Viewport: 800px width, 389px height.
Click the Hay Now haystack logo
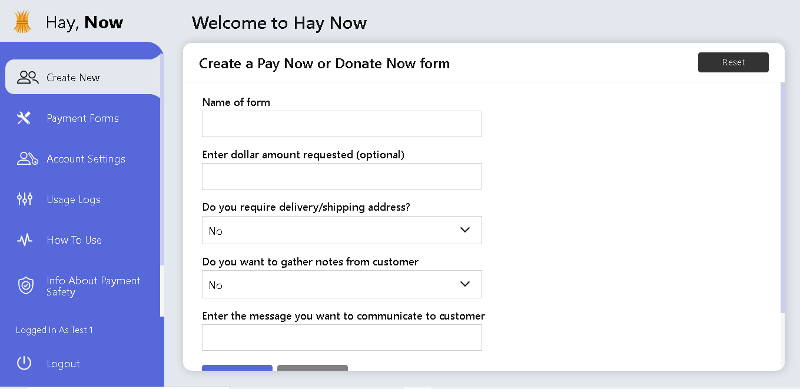tap(22, 22)
